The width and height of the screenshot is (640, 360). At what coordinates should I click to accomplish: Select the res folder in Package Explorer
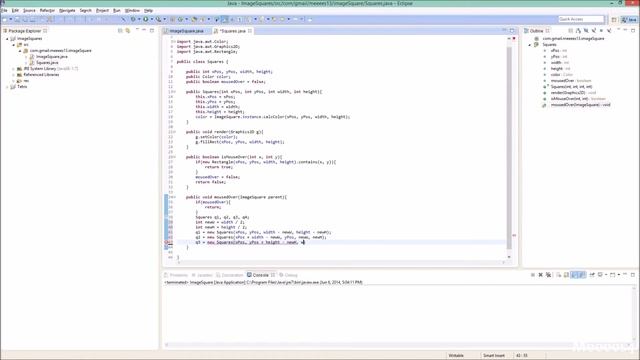[26, 81]
